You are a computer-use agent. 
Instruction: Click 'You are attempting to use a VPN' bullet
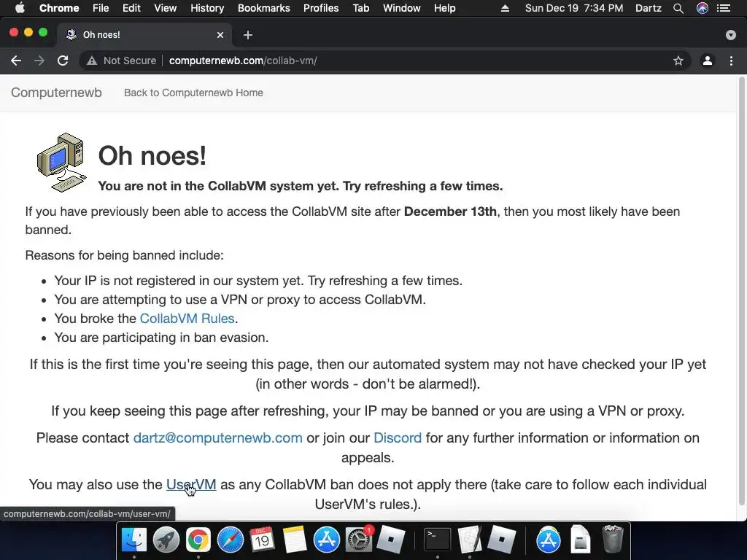[x=240, y=299]
